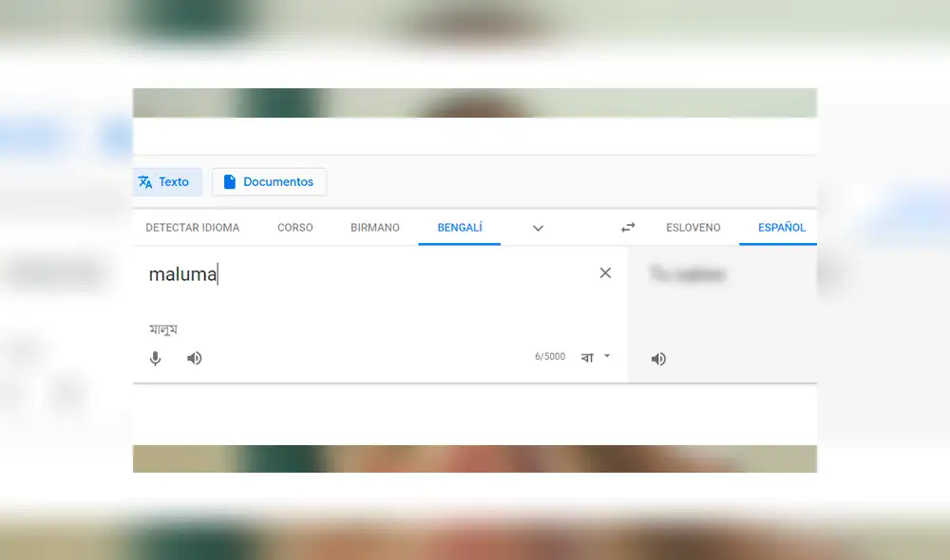Activate the voice input microphone
This screenshot has height=560, width=950.
pos(155,358)
